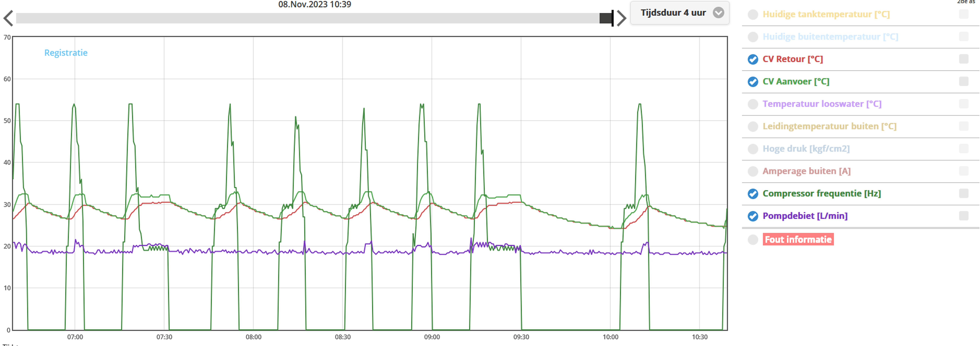980x346 pixels.
Task: Click the 07:00 time axis label
Action: tap(75, 337)
